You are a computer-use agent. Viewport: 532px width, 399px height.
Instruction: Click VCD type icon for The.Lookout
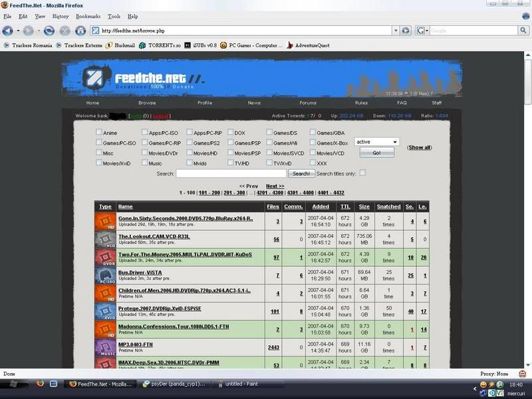105,239
